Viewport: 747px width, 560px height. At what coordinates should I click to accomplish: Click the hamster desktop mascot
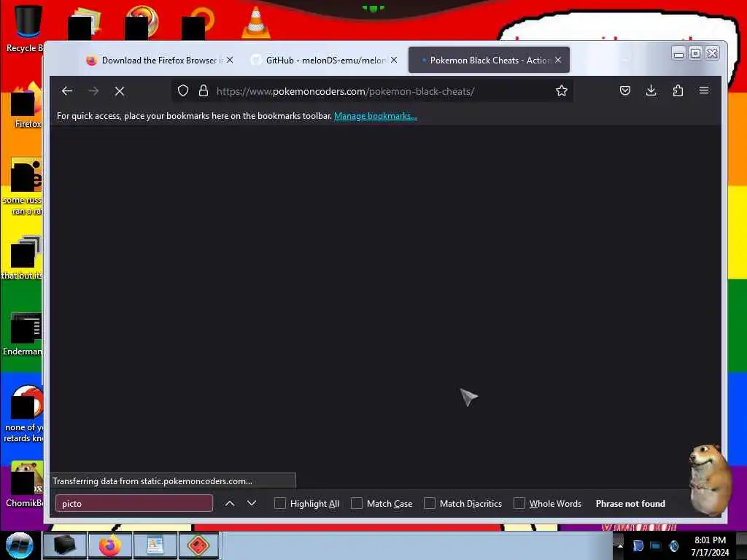pos(709,478)
